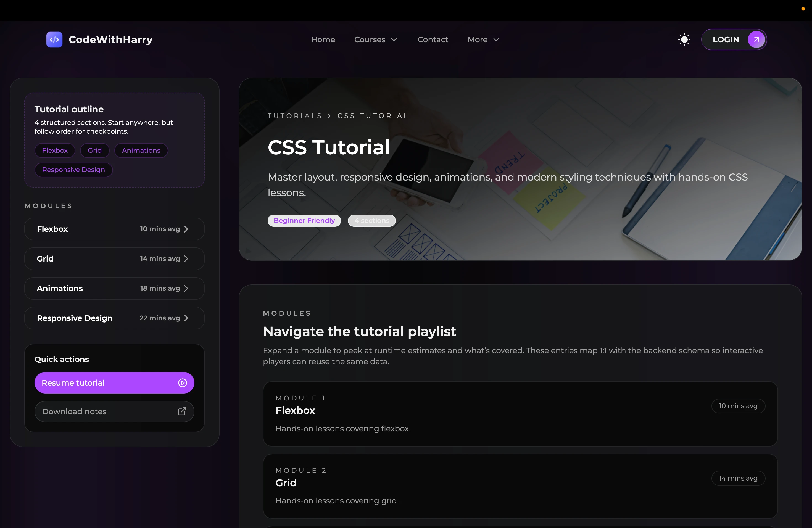Toggle the theme using the sun icon
The image size is (812, 528).
[684, 39]
